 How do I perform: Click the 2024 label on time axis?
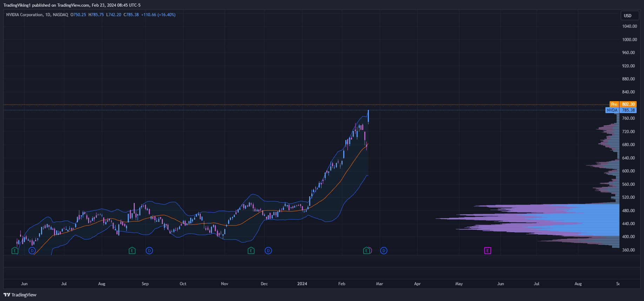[x=302, y=284]
